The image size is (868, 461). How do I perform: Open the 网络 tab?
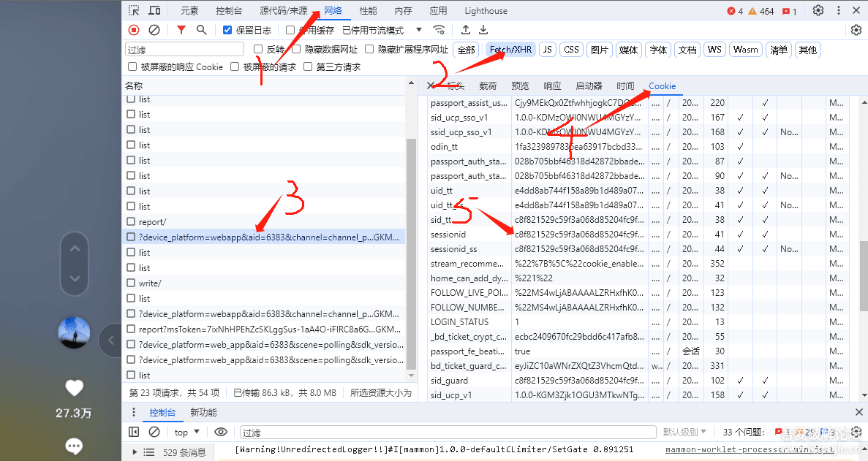[x=333, y=10]
